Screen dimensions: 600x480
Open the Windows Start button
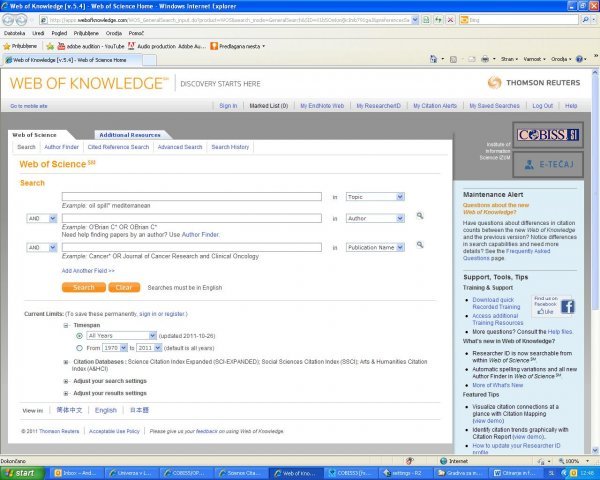[20, 472]
